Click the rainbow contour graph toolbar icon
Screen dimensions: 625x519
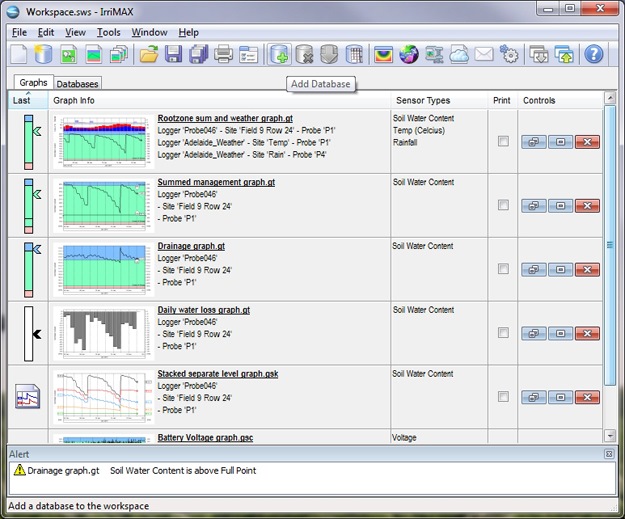[x=383, y=54]
